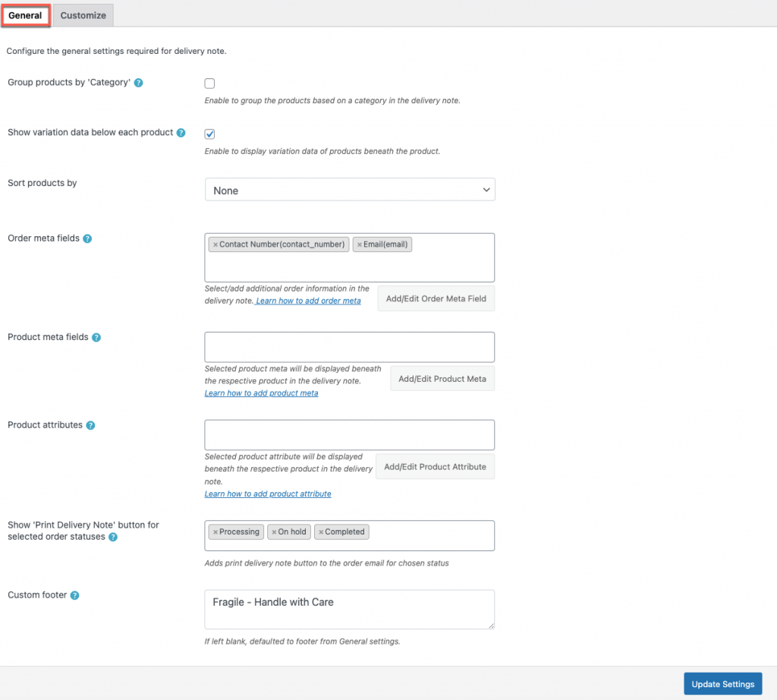Screen dimensions: 777x700
Task: Show help for Print Delivery Note statuses
Action: click(x=113, y=537)
